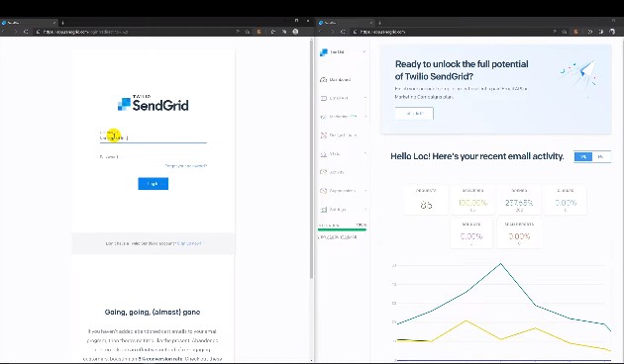The height and width of the screenshot is (364, 624).
Task: Bookmark the page in the right window
Action: click(565, 32)
